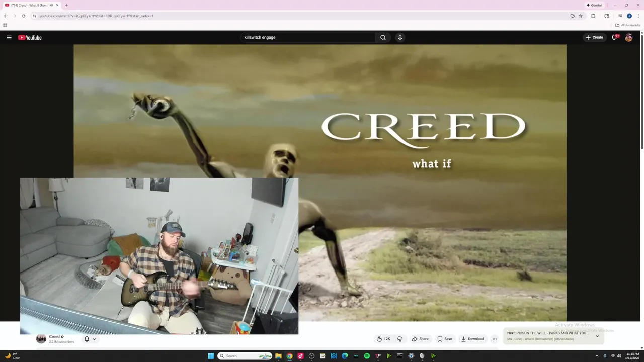The image size is (644, 362).
Task: Open the Windows Start menu
Action: [211, 356]
